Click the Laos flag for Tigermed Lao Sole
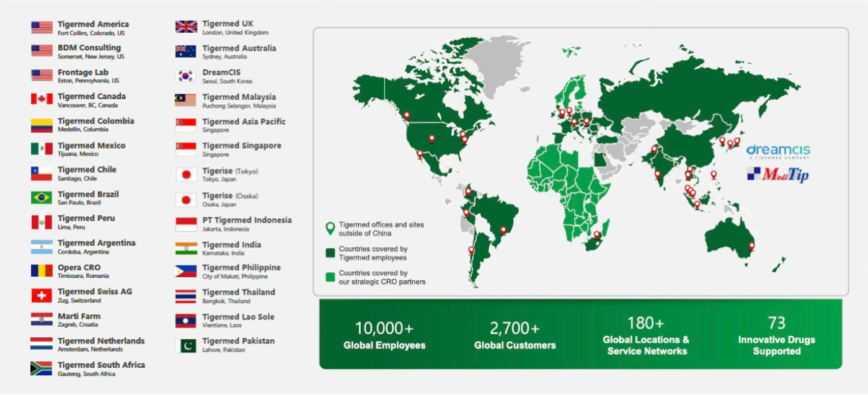 point(186,321)
